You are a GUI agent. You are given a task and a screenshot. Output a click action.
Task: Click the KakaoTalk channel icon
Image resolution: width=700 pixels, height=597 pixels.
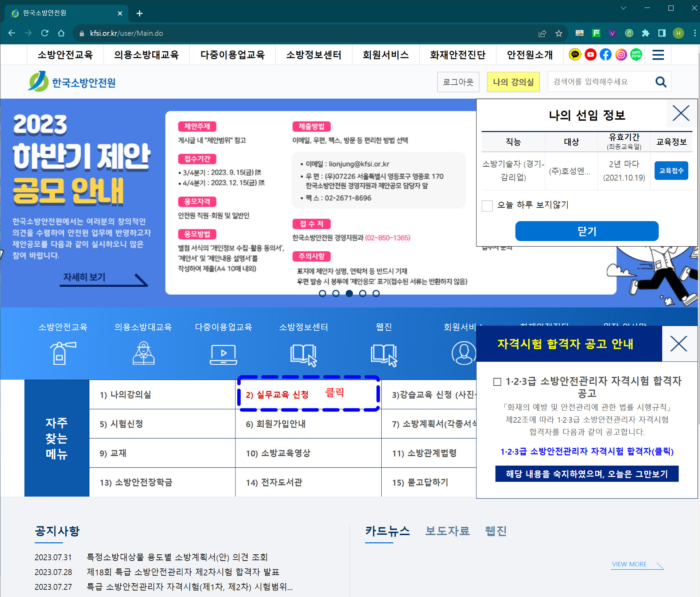[575, 55]
